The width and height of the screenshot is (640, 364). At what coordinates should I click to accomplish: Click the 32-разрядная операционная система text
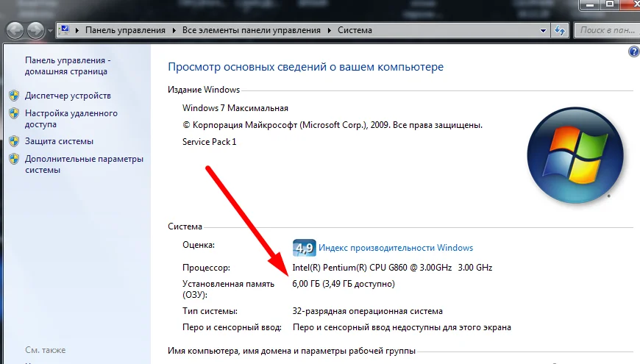tap(367, 311)
